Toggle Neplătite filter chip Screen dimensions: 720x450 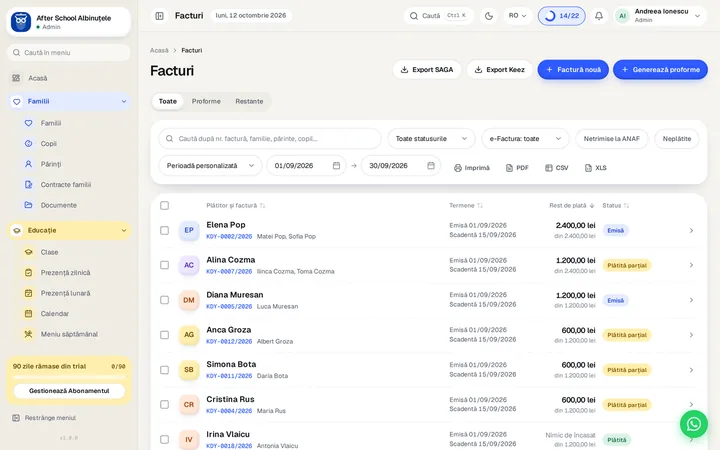[677, 139]
